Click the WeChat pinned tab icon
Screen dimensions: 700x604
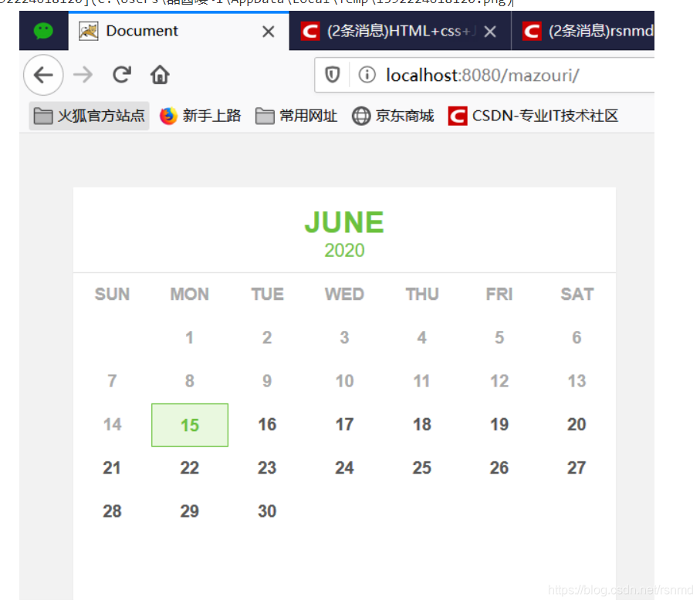coord(43,31)
